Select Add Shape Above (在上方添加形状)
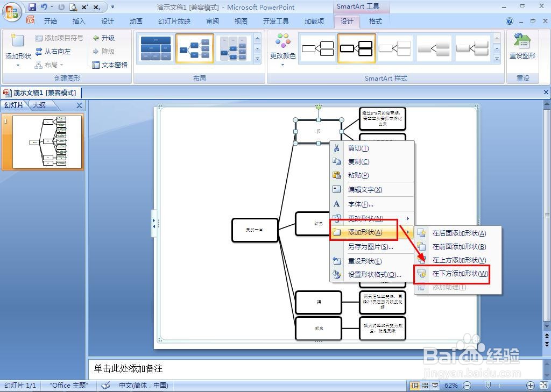Image resolution: width=551 pixels, height=392 pixels. coord(458,260)
